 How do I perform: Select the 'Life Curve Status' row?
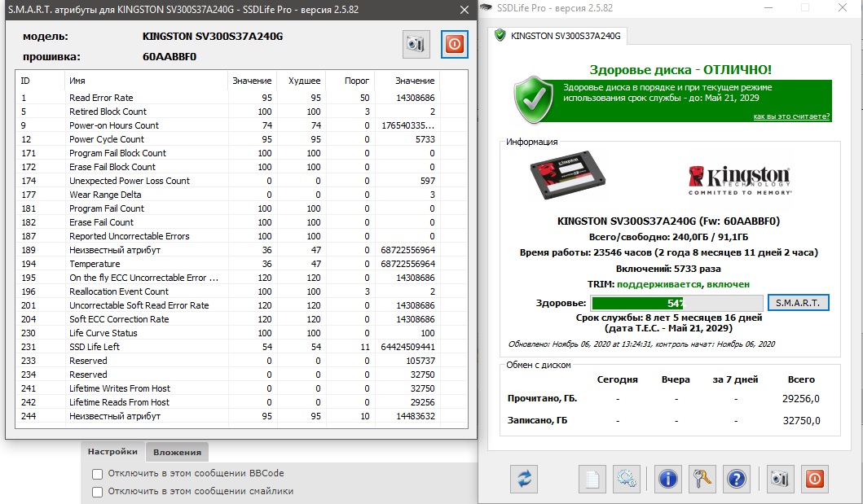tap(241, 333)
